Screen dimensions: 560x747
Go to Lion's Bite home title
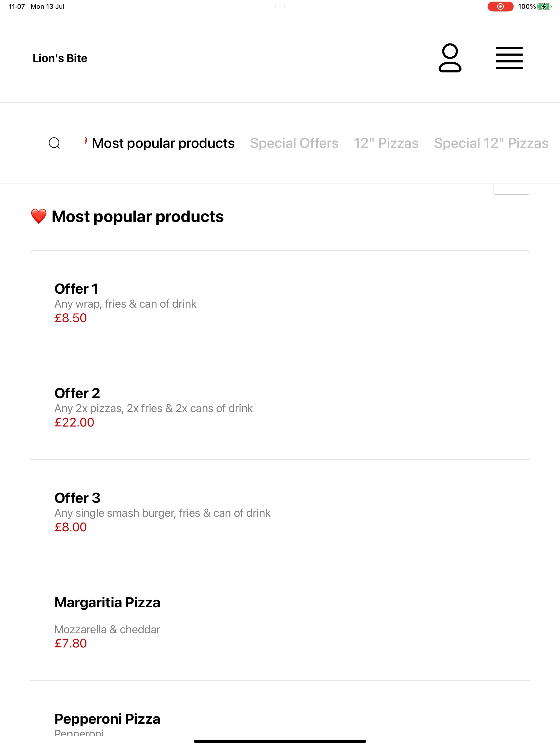[x=60, y=58]
